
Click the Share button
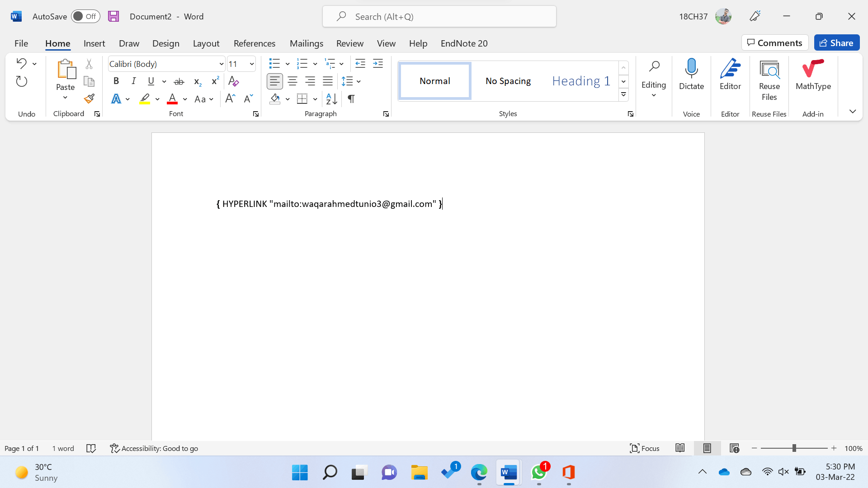click(836, 43)
